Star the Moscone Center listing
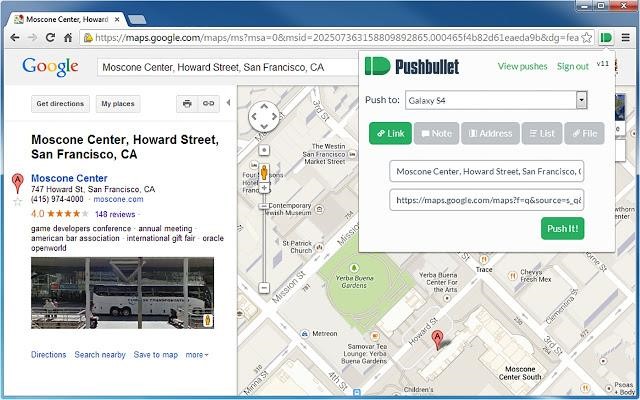The image size is (640, 400). click(x=17, y=202)
